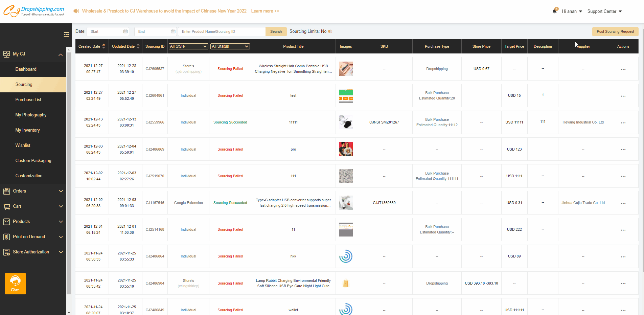
Task: Mute the announcement speaker icon
Action: pos(76,11)
